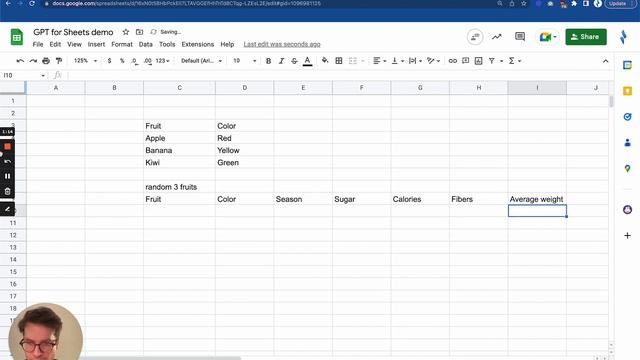640x360 pixels.
Task: Insert a chart from toolbar
Action: click(478, 61)
